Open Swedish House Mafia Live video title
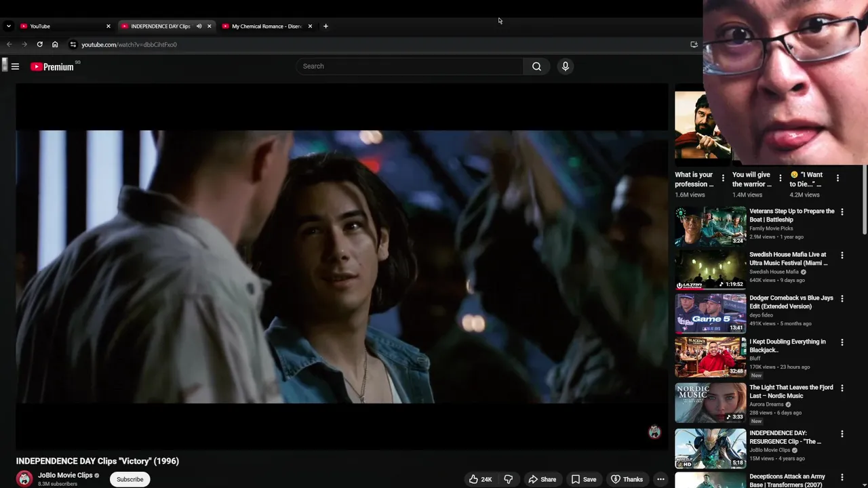Image resolution: width=868 pixels, height=488 pixels. pos(789,258)
